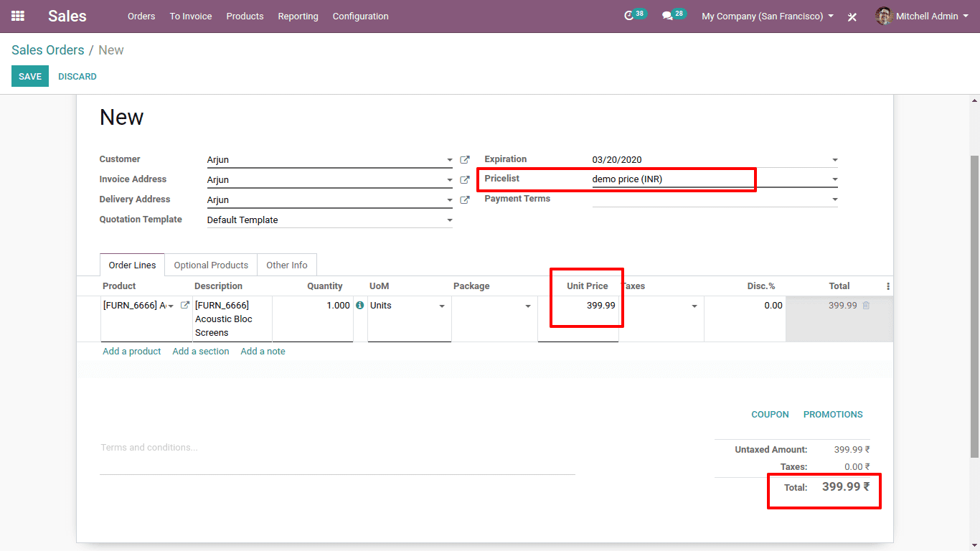The image size is (980, 551).
Task: Expand the Package dropdown in order line
Action: 528,306
